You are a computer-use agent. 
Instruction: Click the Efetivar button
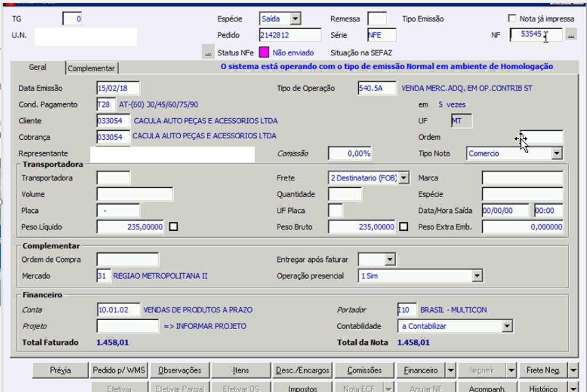click(120, 388)
